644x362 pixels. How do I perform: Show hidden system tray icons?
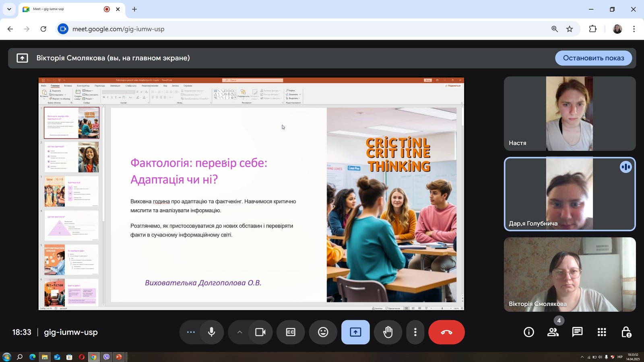click(x=582, y=357)
